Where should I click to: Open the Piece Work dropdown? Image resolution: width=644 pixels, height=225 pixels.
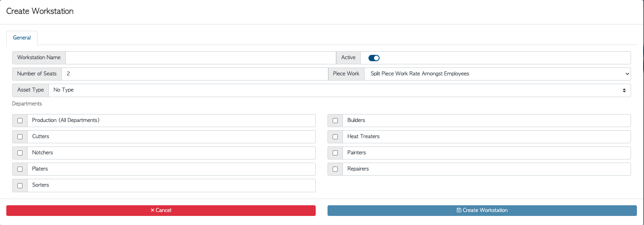(497, 74)
